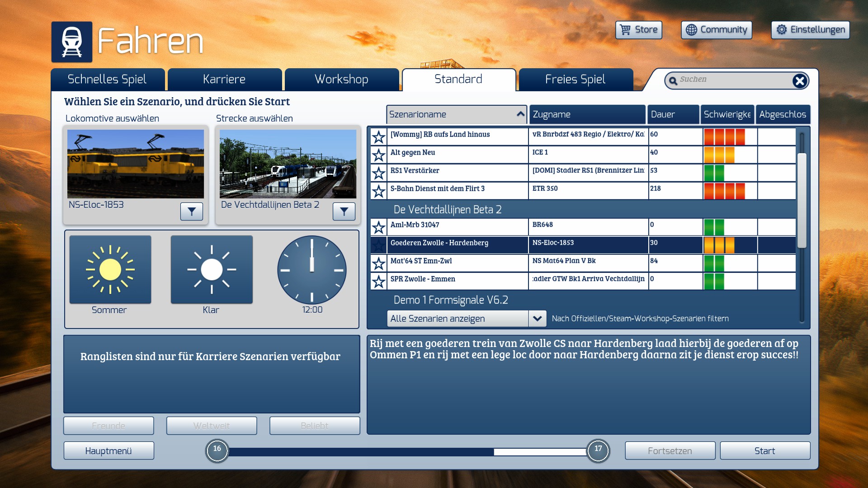Click the scenario list vertical scrollbar

pos(802,201)
